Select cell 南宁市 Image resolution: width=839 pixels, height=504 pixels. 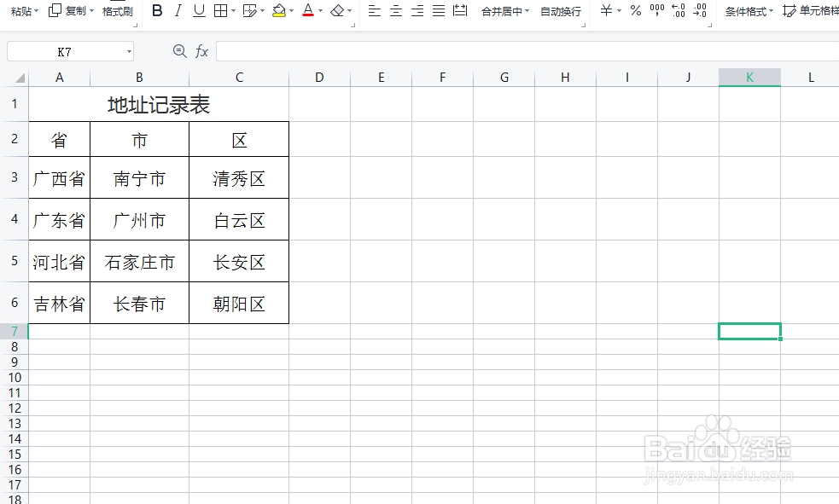coord(140,178)
